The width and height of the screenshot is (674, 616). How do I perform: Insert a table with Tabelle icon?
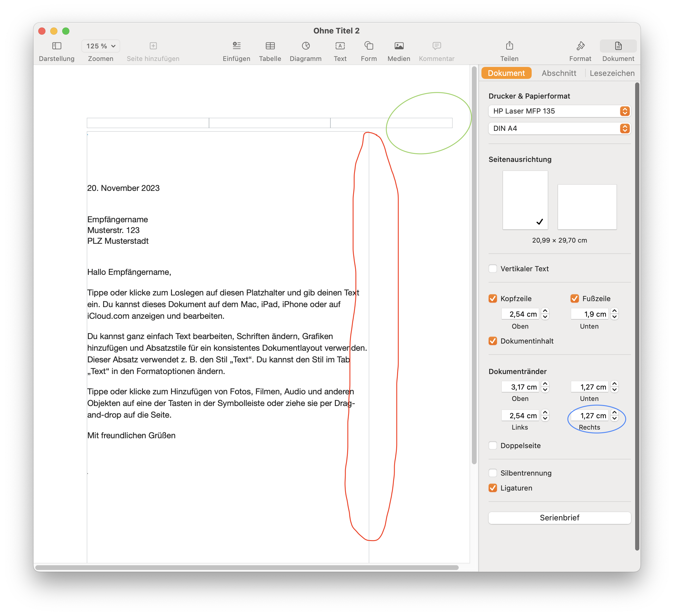[x=270, y=46]
